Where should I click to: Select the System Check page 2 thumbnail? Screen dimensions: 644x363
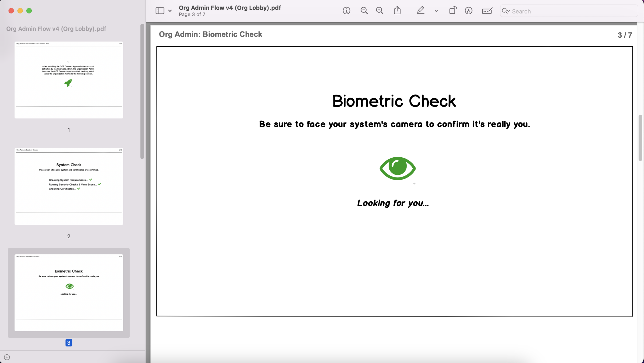(69, 186)
